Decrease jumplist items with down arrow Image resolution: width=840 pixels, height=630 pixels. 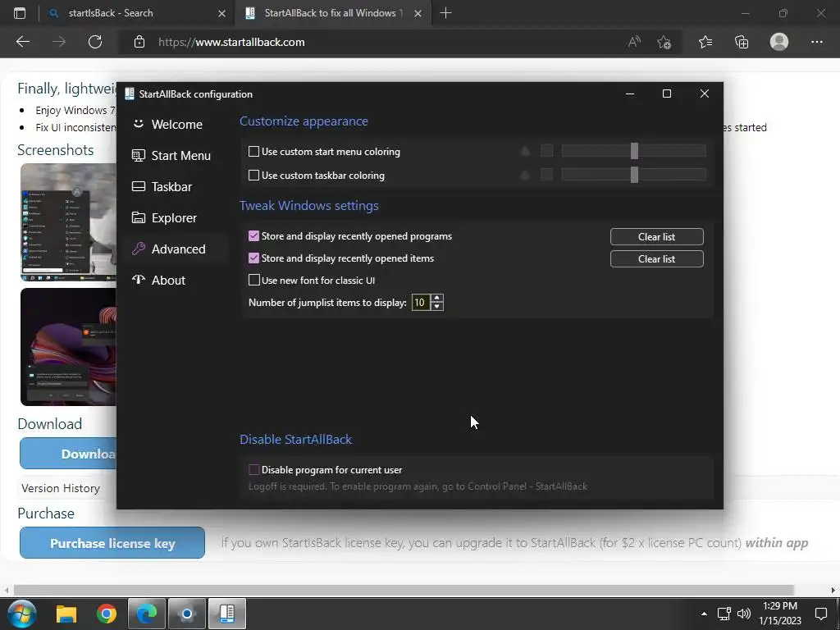click(x=437, y=307)
